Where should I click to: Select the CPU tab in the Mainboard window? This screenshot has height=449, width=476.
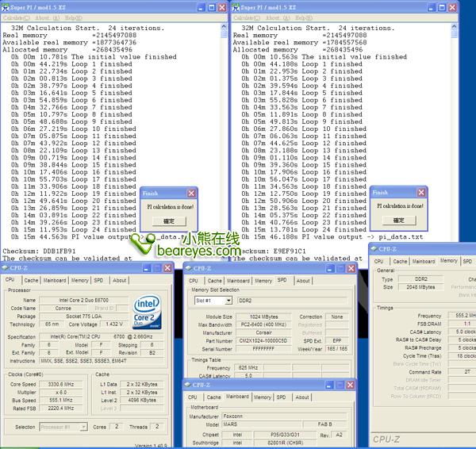193,397
